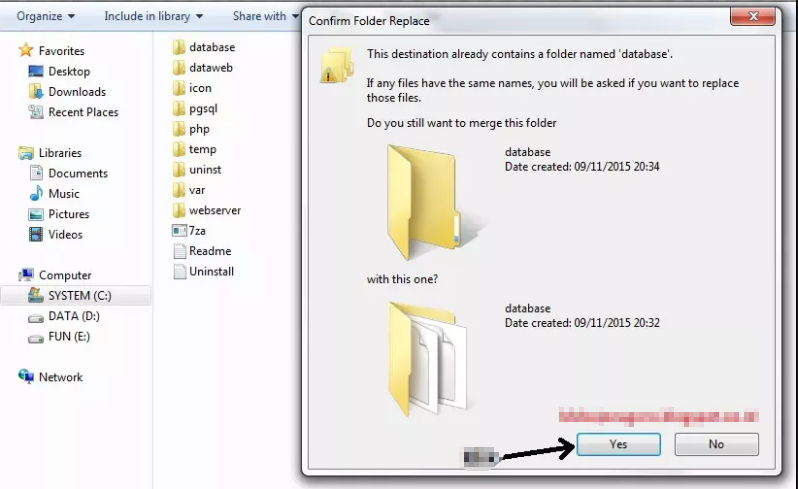Select the uninst folder icon

pos(179,169)
